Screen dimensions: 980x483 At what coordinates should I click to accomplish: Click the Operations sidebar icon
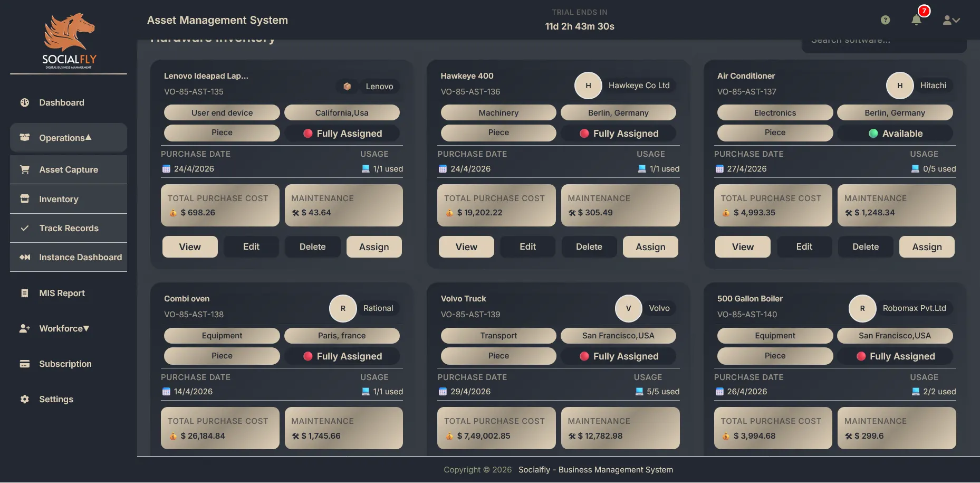click(x=25, y=137)
